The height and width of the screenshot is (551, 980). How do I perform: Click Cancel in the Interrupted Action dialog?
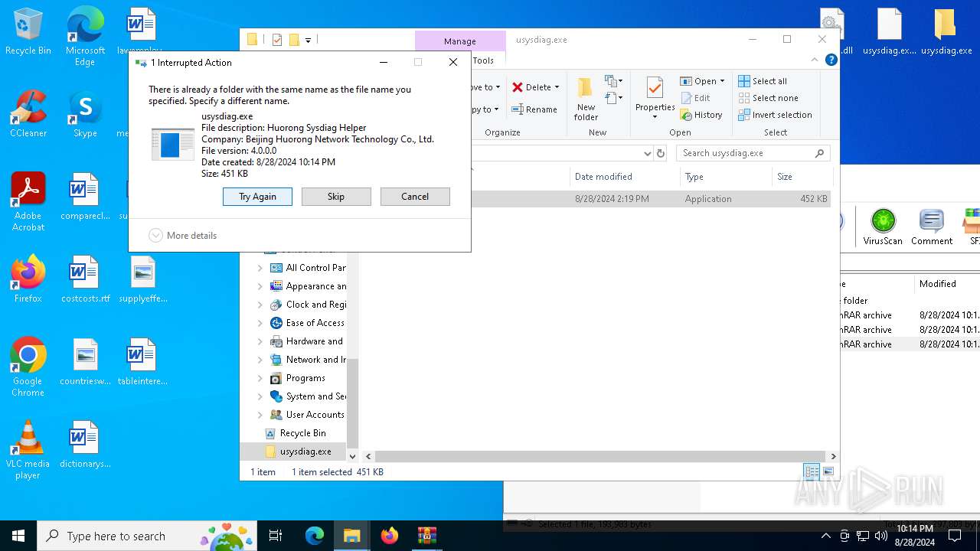click(x=415, y=197)
